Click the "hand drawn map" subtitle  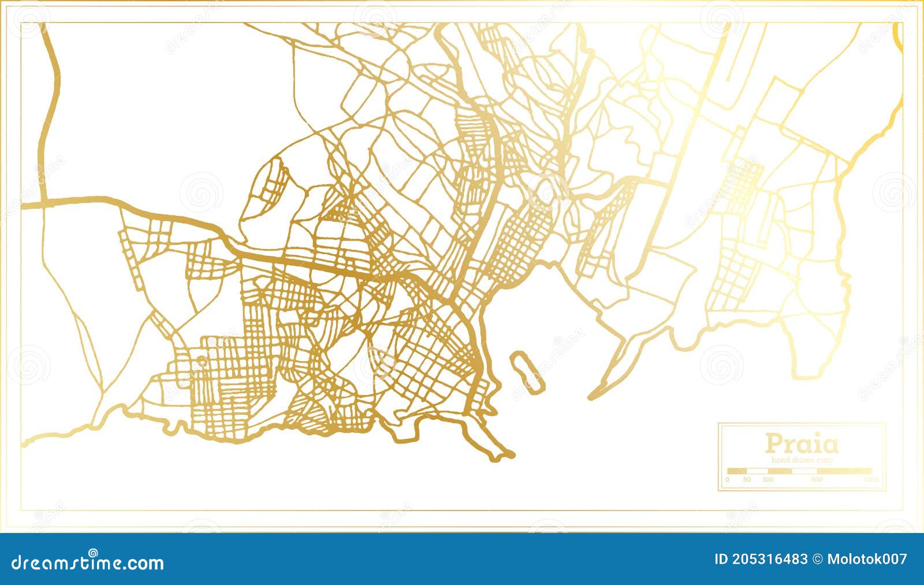point(802,460)
